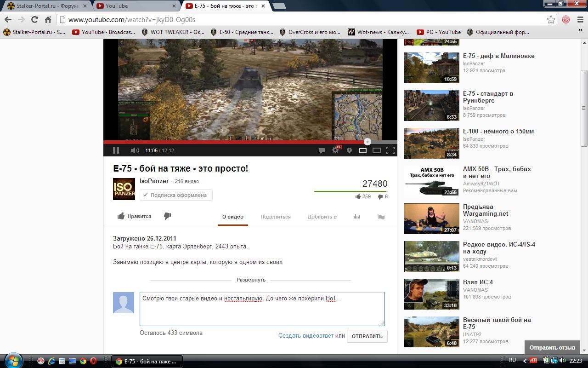Viewport: 588px width, 368px height.
Task: Click the IsoPanzer channel avatar
Action: pyautogui.click(x=124, y=189)
